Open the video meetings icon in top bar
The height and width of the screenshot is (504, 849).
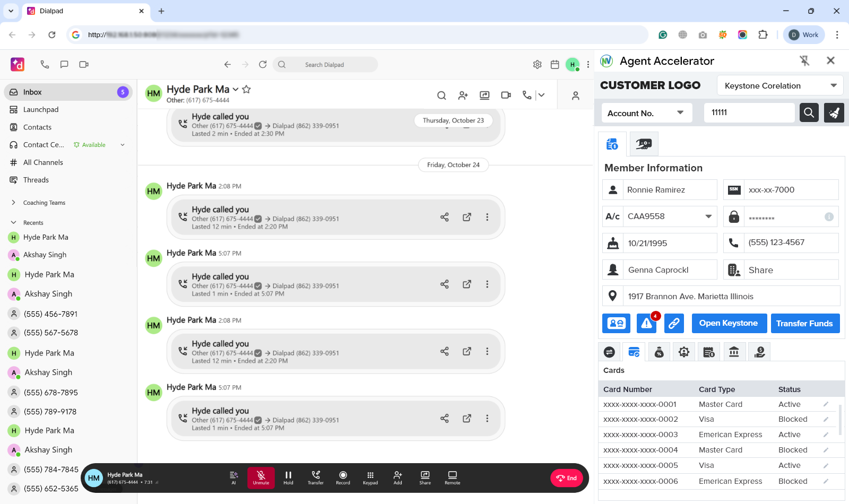(84, 64)
